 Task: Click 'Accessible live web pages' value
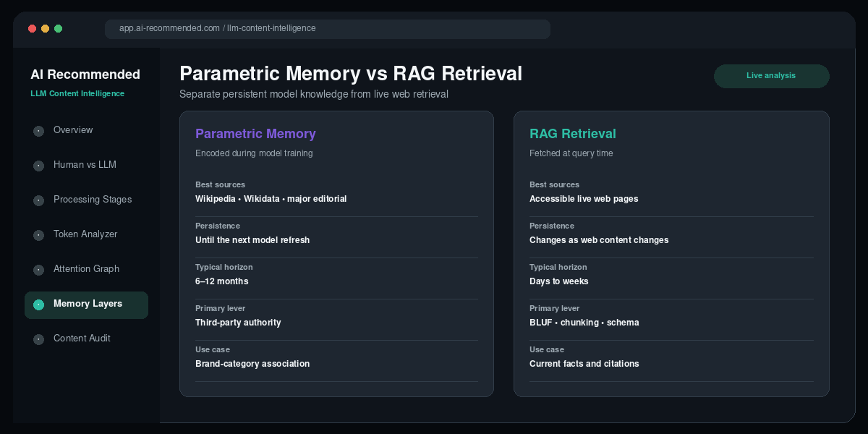coord(584,199)
